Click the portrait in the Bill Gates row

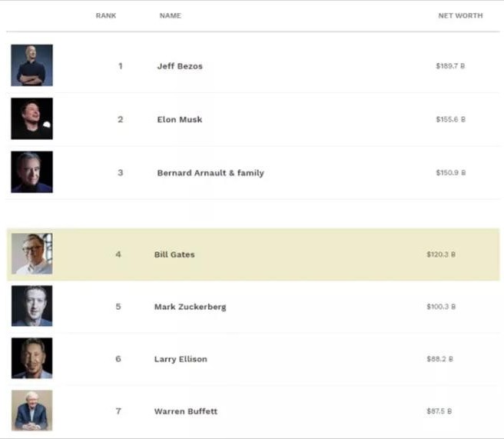(31, 254)
